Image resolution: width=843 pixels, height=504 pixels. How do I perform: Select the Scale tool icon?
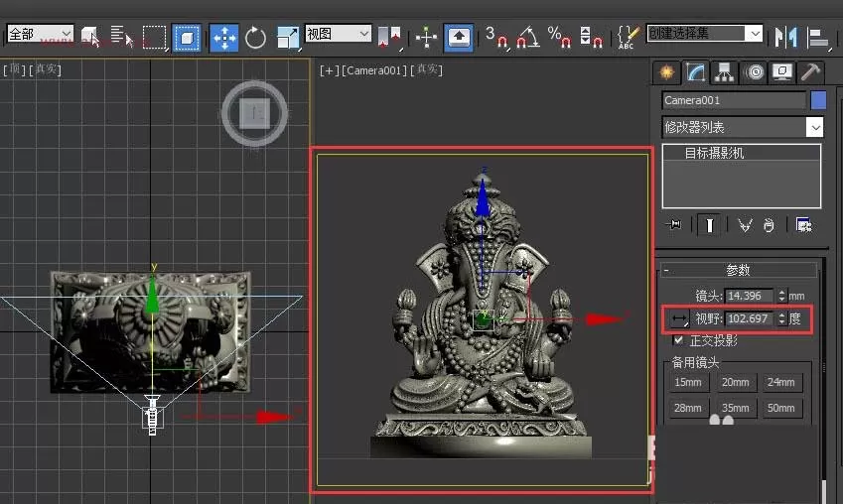[288, 38]
